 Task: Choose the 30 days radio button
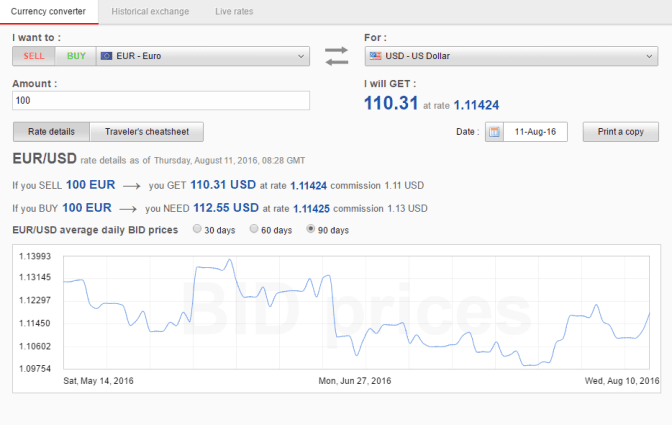(197, 230)
